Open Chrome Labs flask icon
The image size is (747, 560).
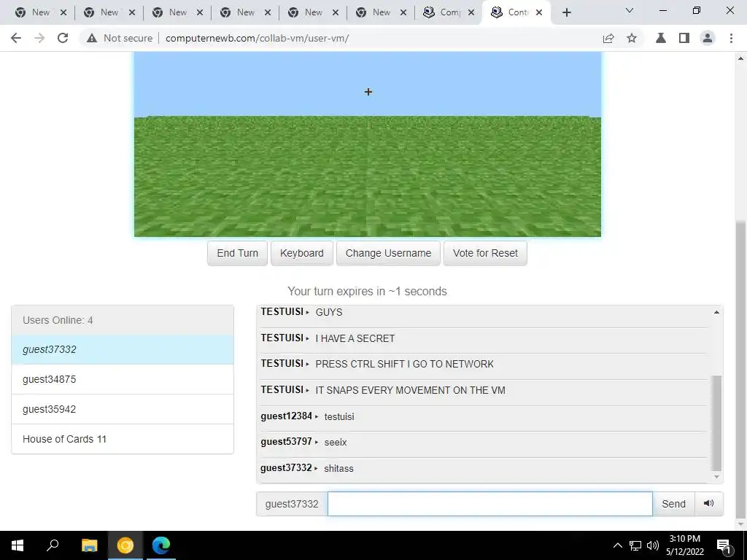(661, 38)
